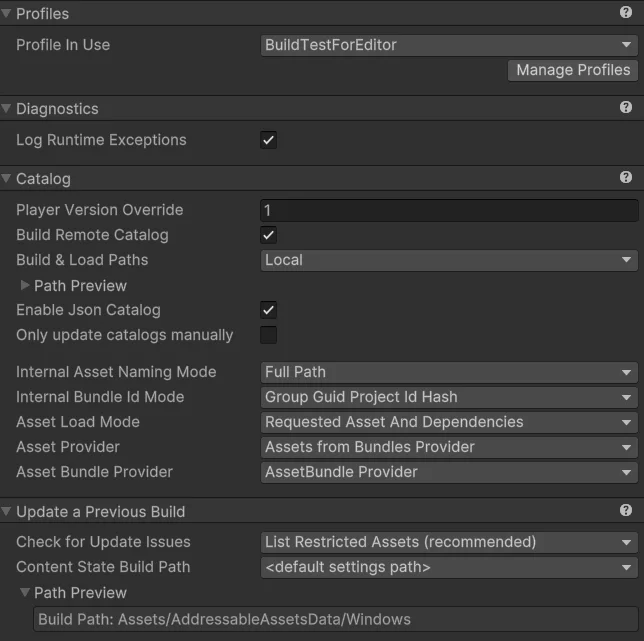Open Build & Load Paths dropdown
Viewport: 644px width, 641px height.
[449, 260]
